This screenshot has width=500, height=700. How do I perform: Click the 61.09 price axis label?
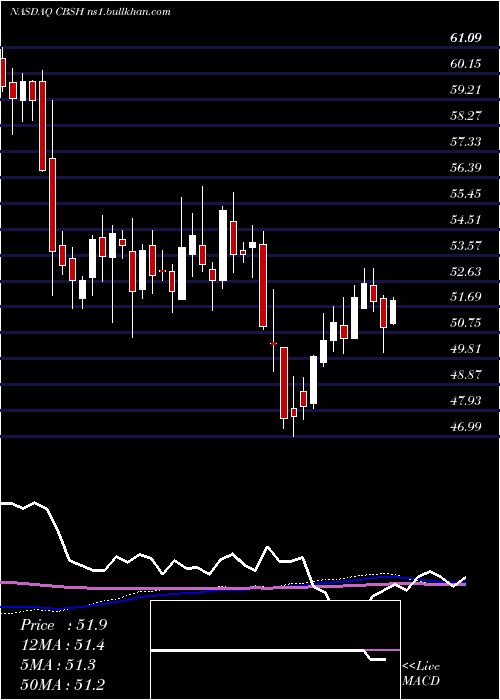[466, 38]
